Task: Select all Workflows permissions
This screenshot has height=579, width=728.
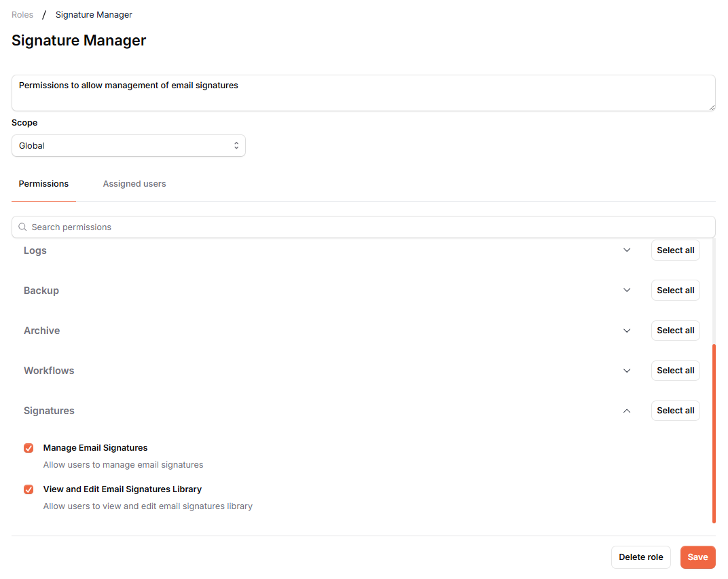Action: 676,370
